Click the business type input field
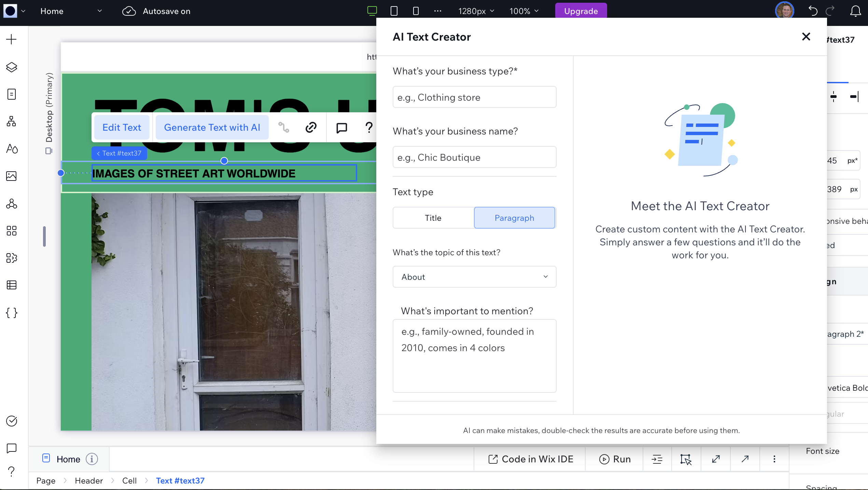 click(x=474, y=97)
